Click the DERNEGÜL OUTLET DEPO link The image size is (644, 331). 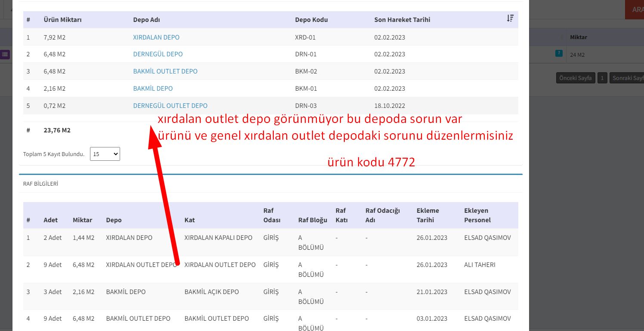(x=170, y=106)
